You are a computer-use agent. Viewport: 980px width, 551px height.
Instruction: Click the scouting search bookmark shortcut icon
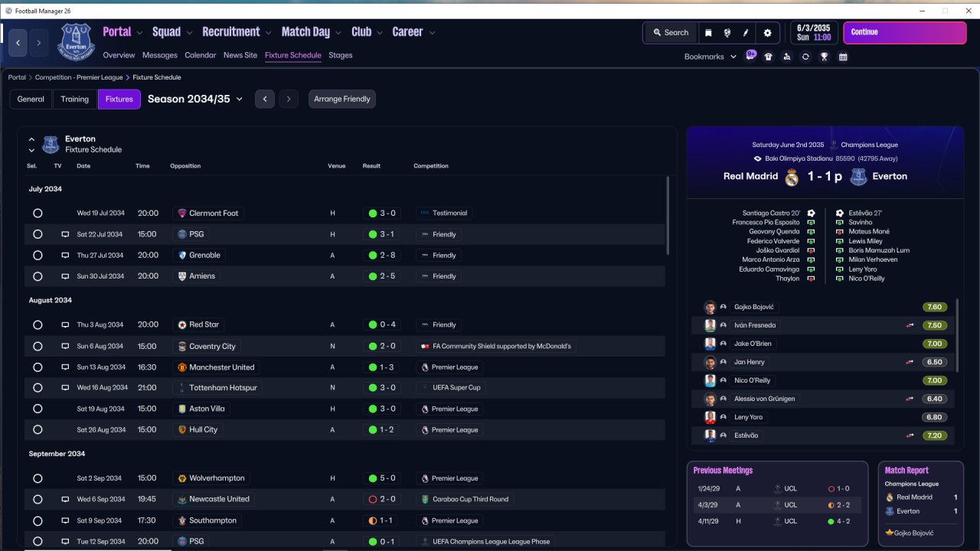(787, 57)
